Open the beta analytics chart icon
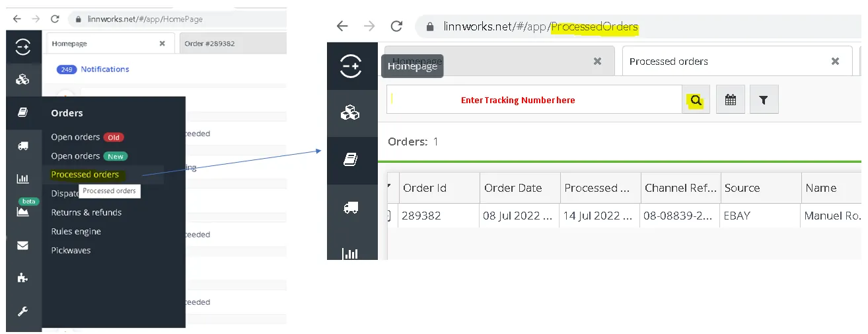 pyautogui.click(x=23, y=212)
